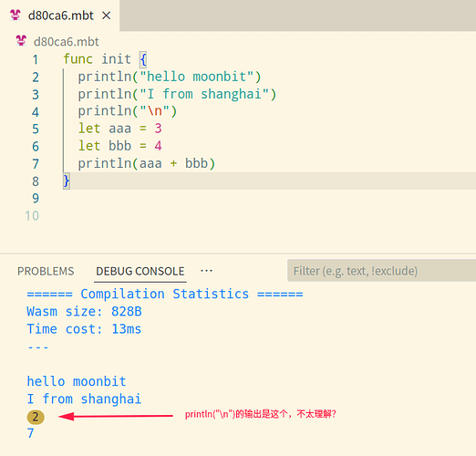Open the panel overflow ellipsis menu
Image resolution: width=476 pixels, height=456 pixels.
(206, 271)
